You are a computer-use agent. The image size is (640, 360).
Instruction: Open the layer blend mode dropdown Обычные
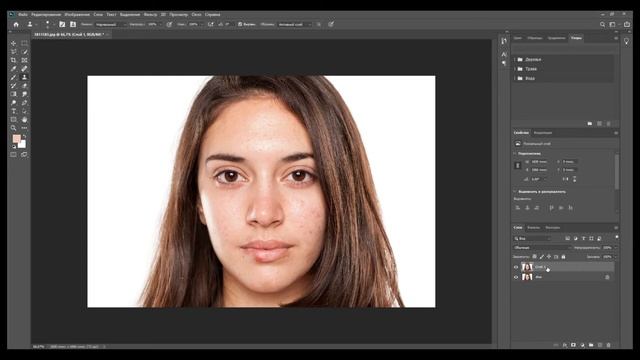pyautogui.click(x=542, y=248)
